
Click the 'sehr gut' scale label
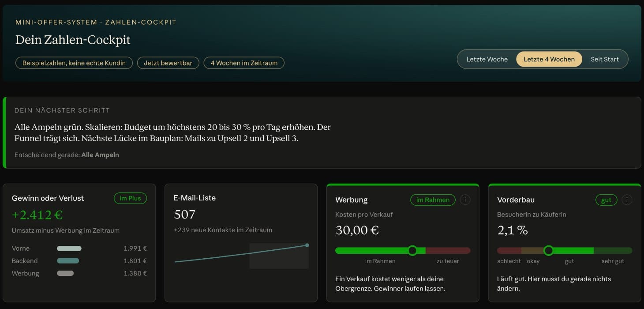[613, 261]
